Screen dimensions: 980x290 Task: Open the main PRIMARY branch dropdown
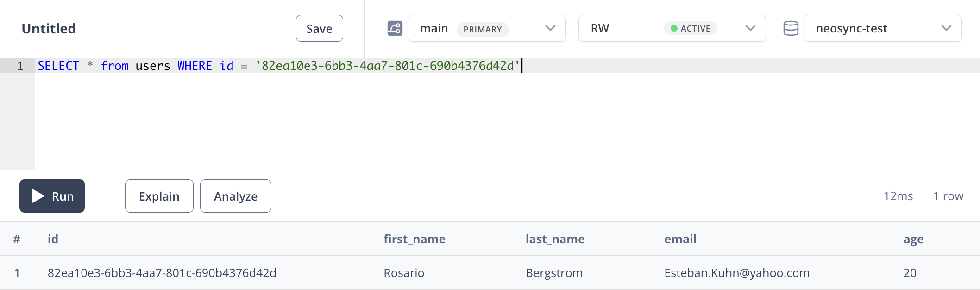[x=486, y=28]
